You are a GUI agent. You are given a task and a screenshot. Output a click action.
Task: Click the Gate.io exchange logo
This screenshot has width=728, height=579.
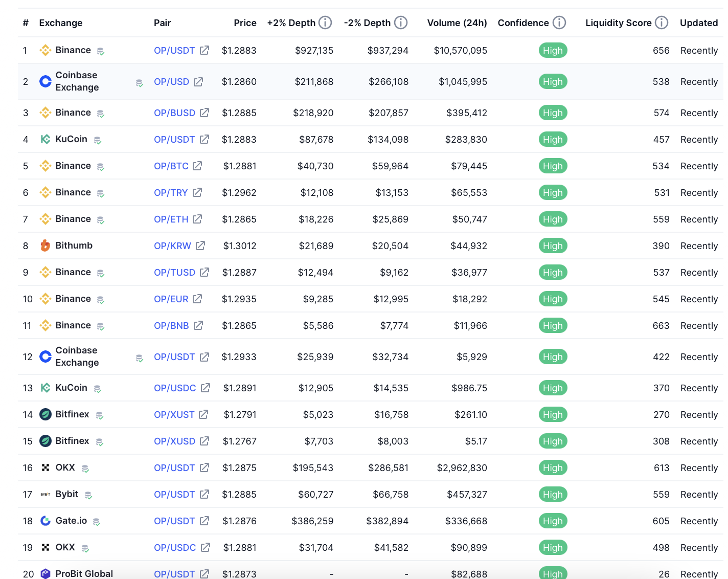45,521
